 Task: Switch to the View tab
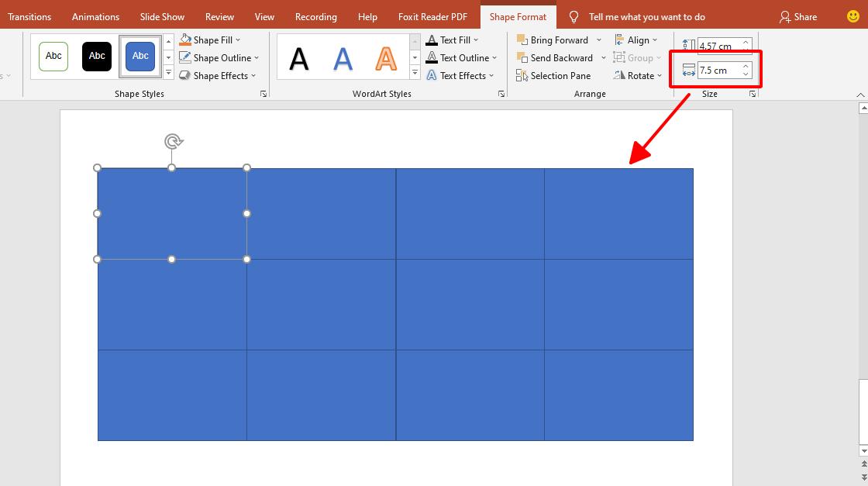[264, 16]
